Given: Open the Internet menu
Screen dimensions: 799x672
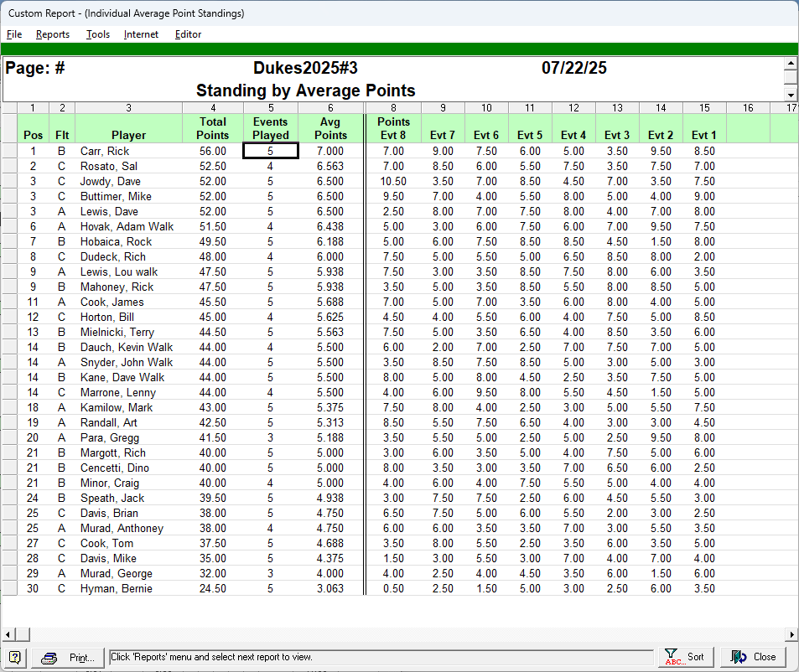Looking at the screenshot, I should point(141,34).
